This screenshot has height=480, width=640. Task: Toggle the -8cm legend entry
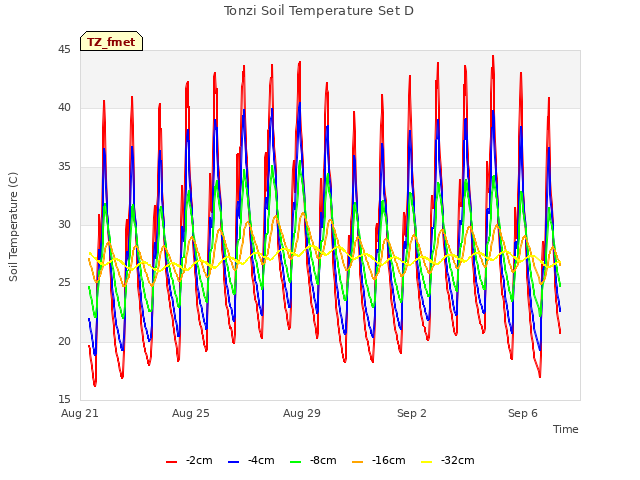pyautogui.click(x=313, y=461)
